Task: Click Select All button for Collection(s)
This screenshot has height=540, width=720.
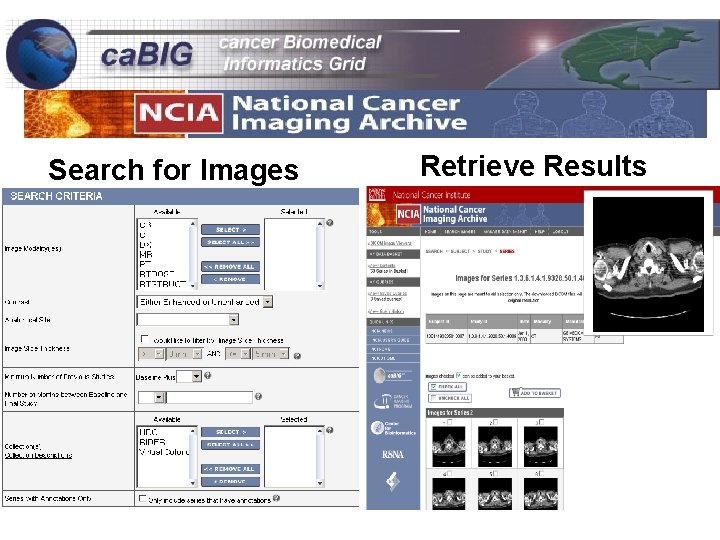Action: coord(230,444)
